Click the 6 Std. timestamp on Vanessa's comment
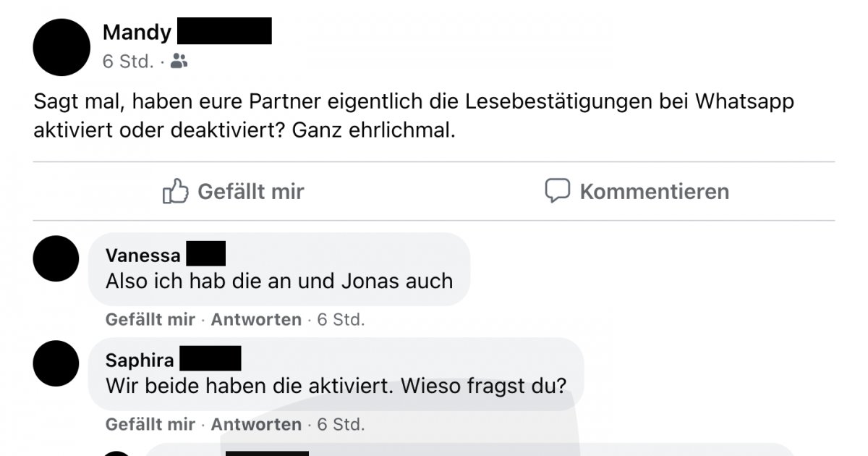868x456 pixels. coord(341,319)
